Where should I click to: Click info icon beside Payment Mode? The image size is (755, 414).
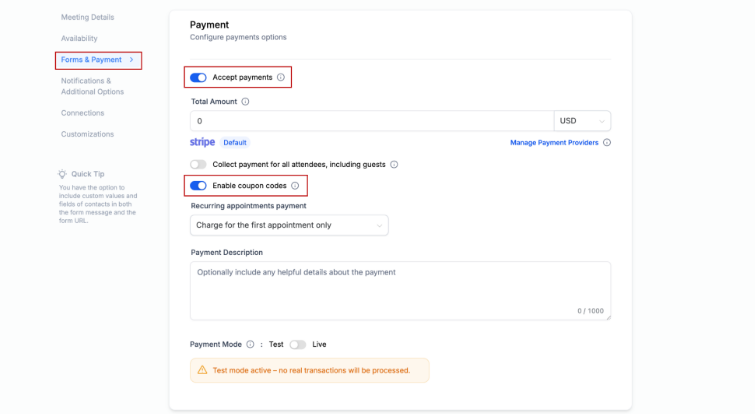[250, 344]
